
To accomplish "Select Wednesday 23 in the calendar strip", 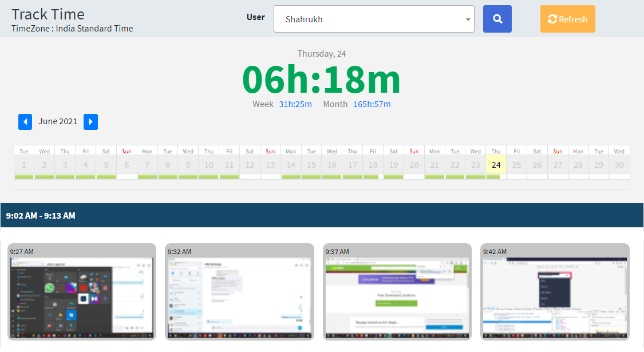I will 475,165.
